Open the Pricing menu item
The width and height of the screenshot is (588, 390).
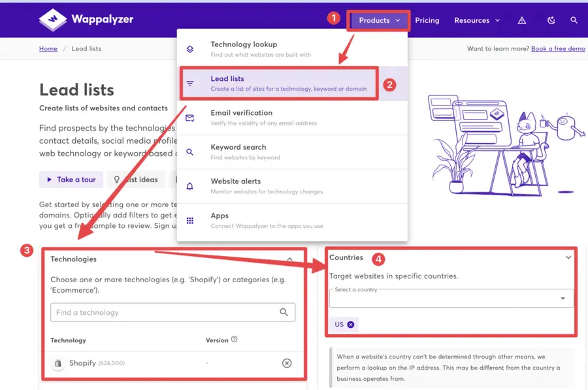[427, 20]
